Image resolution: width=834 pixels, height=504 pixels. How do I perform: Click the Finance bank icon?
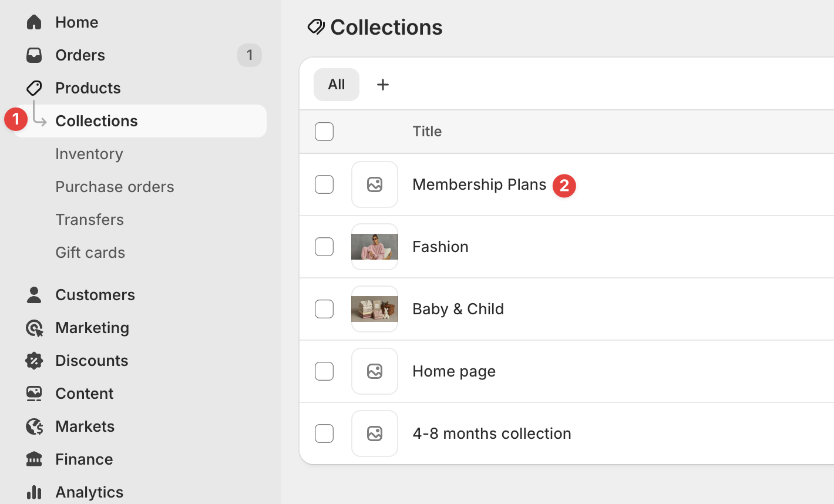[x=34, y=459]
